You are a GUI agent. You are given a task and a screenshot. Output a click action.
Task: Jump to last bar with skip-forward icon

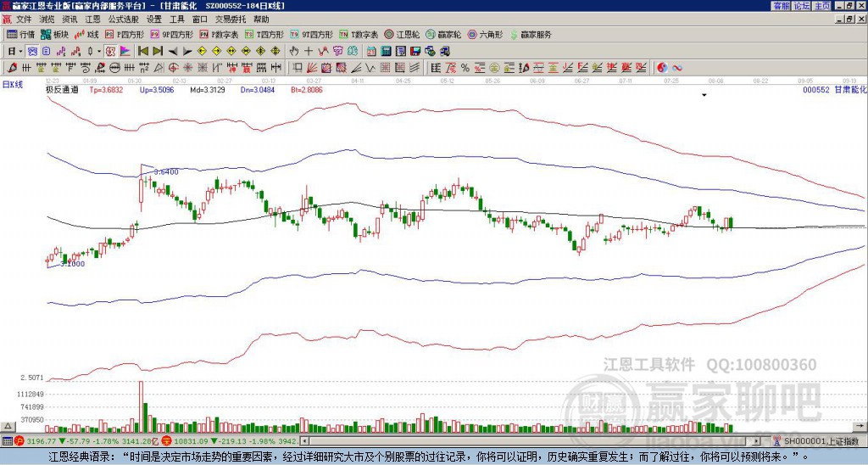158,52
